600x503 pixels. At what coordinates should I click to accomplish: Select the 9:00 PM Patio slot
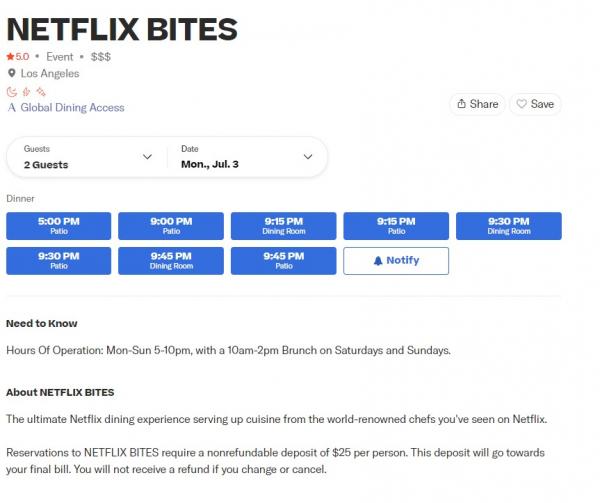(x=171, y=226)
